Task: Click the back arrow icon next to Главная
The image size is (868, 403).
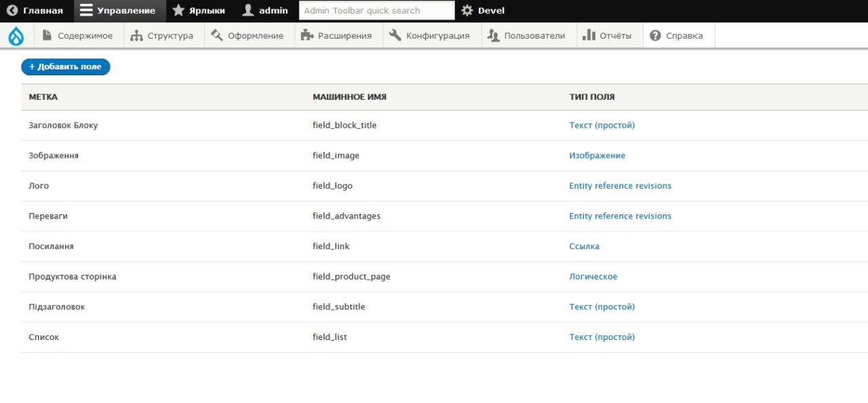Action: (12, 11)
